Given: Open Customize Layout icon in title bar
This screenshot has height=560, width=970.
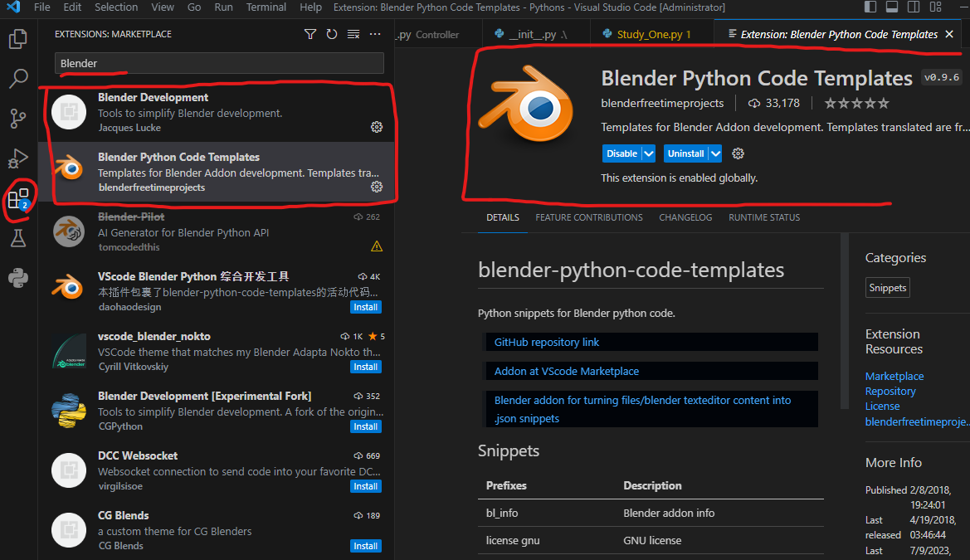Looking at the screenshot, I should point(935,7).
